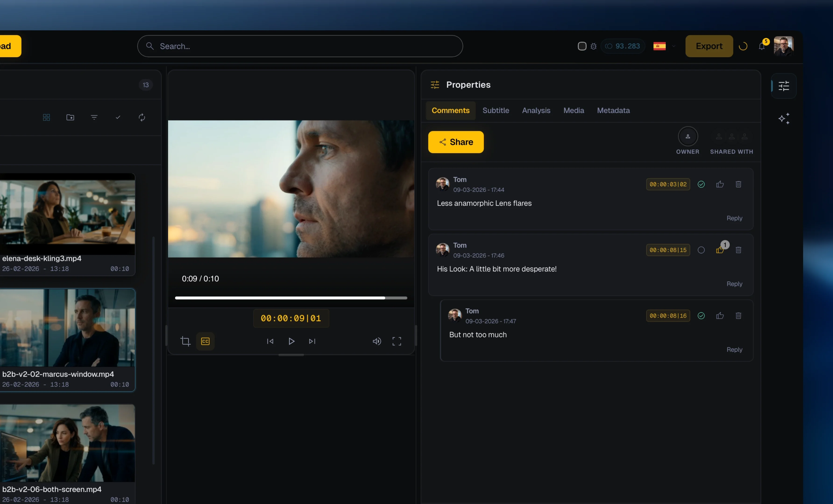This screenshot has height=504, width=833.
Task: Like the 'Less anamorphic Lens flares' comment
Action: 720,184
